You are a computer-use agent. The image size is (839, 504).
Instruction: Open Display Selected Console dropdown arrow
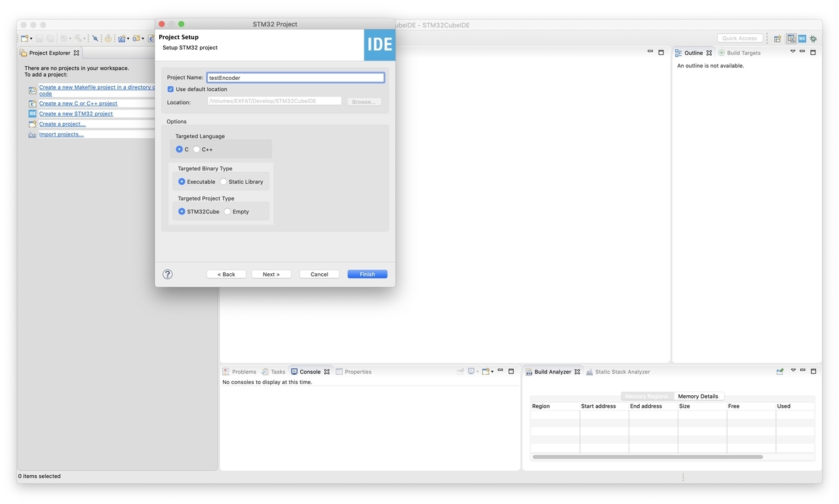pyautogui.click(x=477, y=372)
